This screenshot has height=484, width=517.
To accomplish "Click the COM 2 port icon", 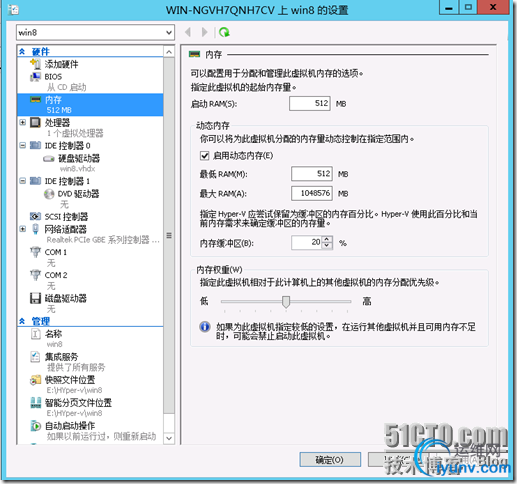I will [x=35, y=275].
